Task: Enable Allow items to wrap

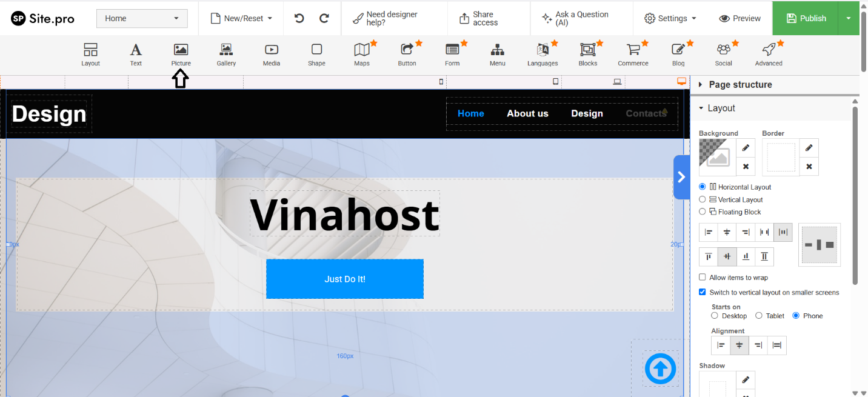Action: tap(703, 278)
